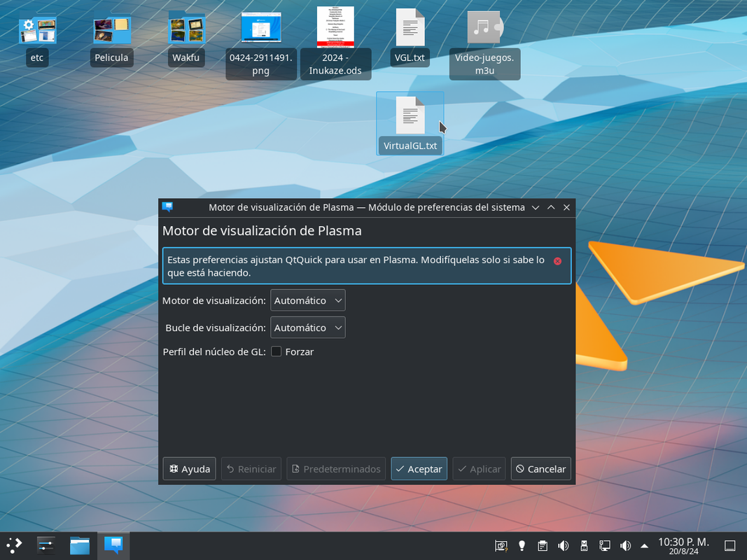Show hidden system tray icons

(644, 546)
